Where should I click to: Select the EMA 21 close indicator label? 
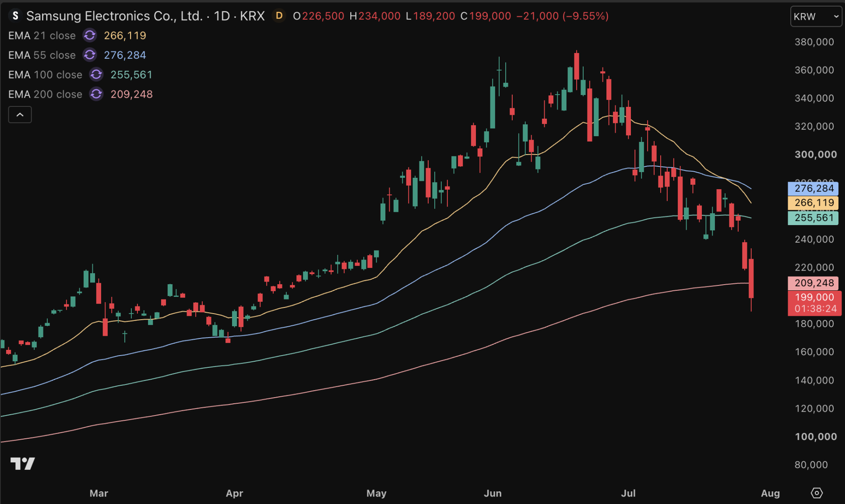pyautogui.click(x=42, y=35)
